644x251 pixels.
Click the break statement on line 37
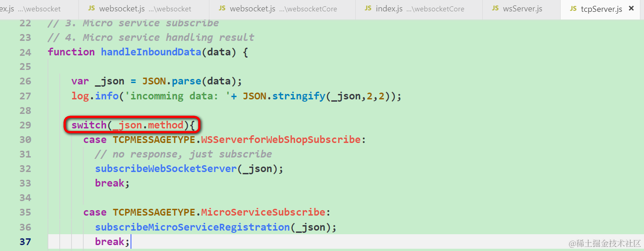pyautogui.click(x=112, y=241)
